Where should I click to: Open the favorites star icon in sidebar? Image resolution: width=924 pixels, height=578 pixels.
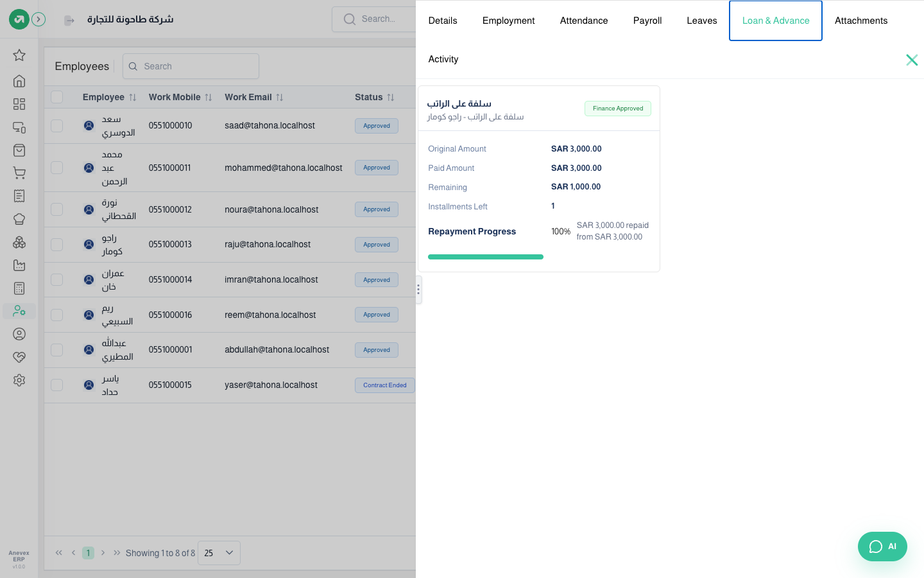pos(19,55)
